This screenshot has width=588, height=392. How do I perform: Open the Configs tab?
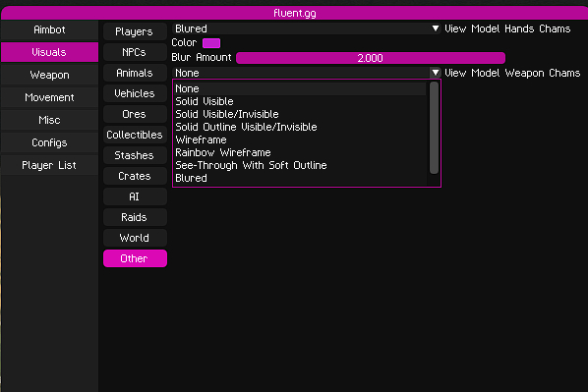tap(49, 142)
